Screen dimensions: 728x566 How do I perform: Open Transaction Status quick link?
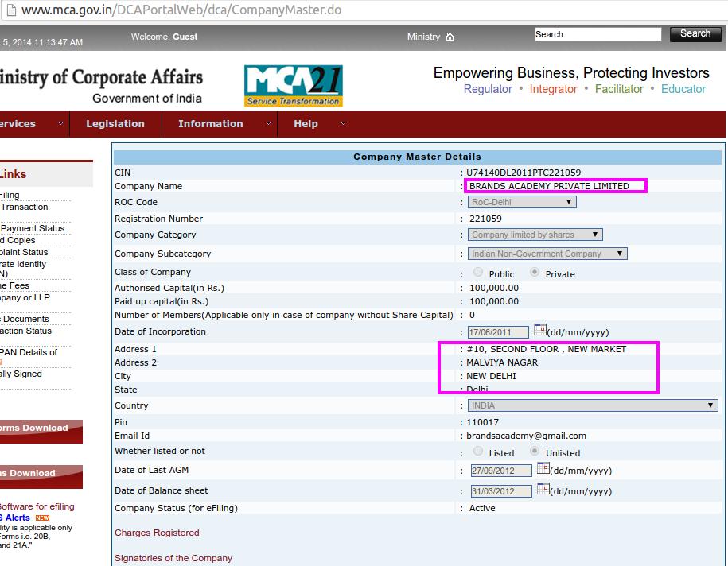(x=26, y=331)
